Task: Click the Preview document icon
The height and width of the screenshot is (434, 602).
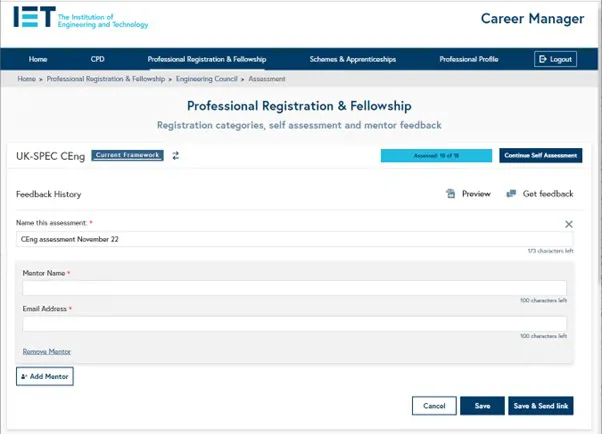Action: (450, 194)
